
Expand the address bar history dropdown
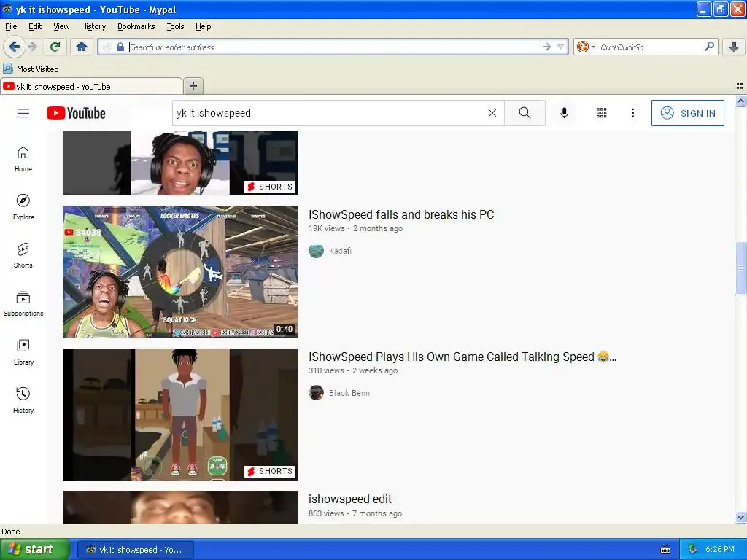click(x=561, y=47)
